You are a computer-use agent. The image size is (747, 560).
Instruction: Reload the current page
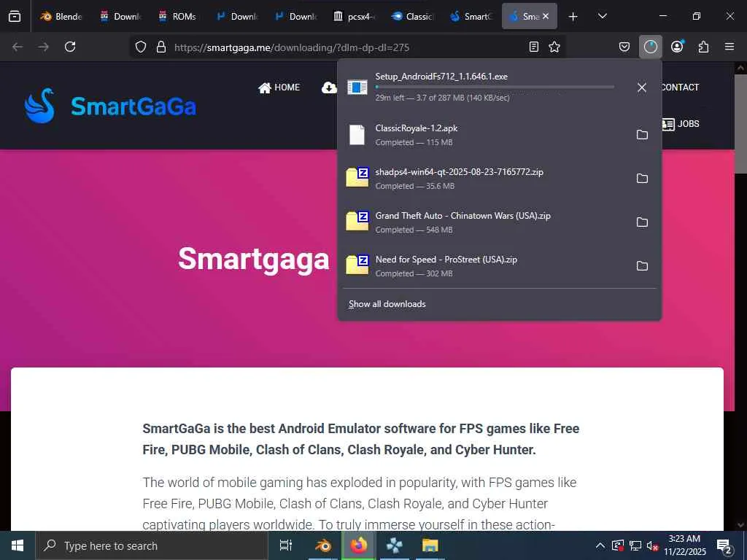(70, 47)
